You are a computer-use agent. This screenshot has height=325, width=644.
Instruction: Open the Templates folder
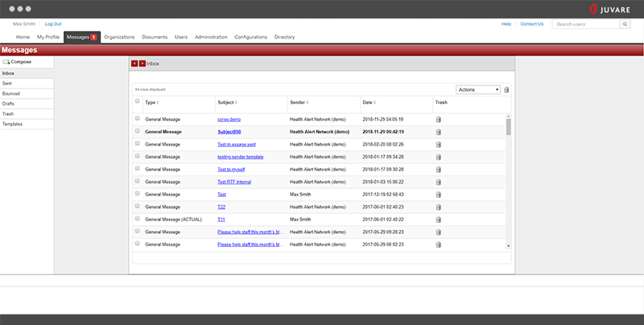click(x=27, y=124)
